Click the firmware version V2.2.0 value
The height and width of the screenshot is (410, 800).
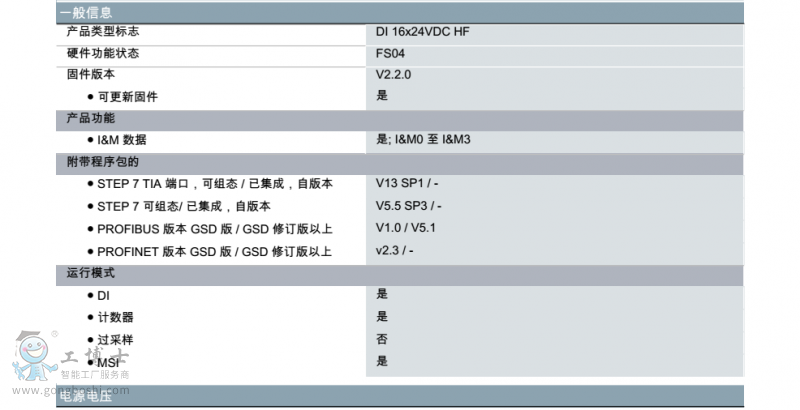point(394,74)
